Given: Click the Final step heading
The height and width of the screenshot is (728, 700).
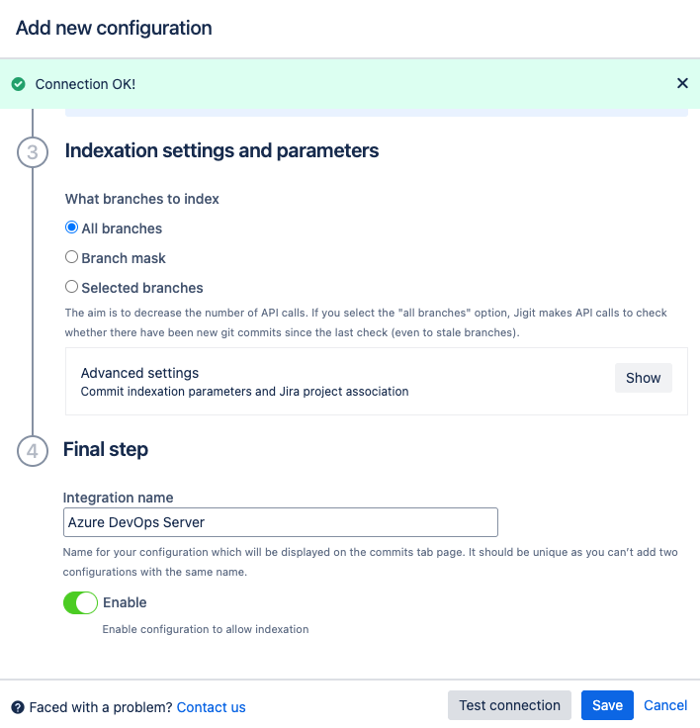Looking at the screenshot, I should [x=106, y=449].
